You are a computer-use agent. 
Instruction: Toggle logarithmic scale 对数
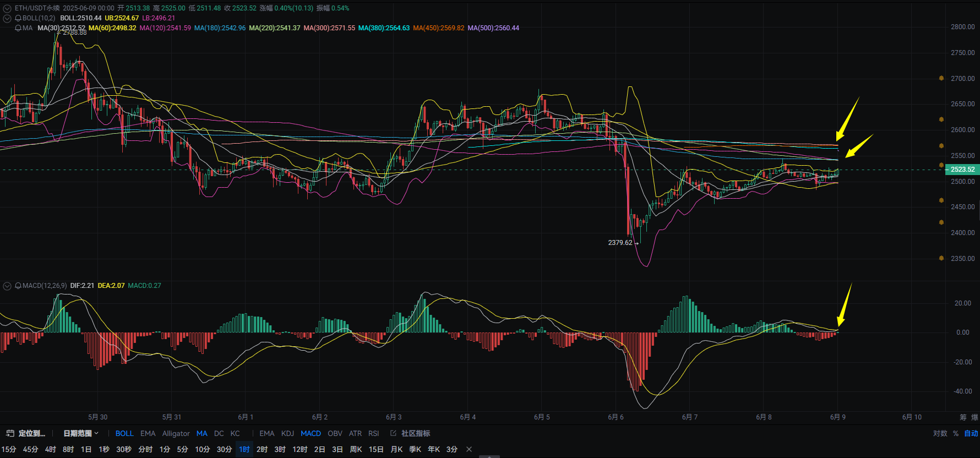click(x=940, y=433)
